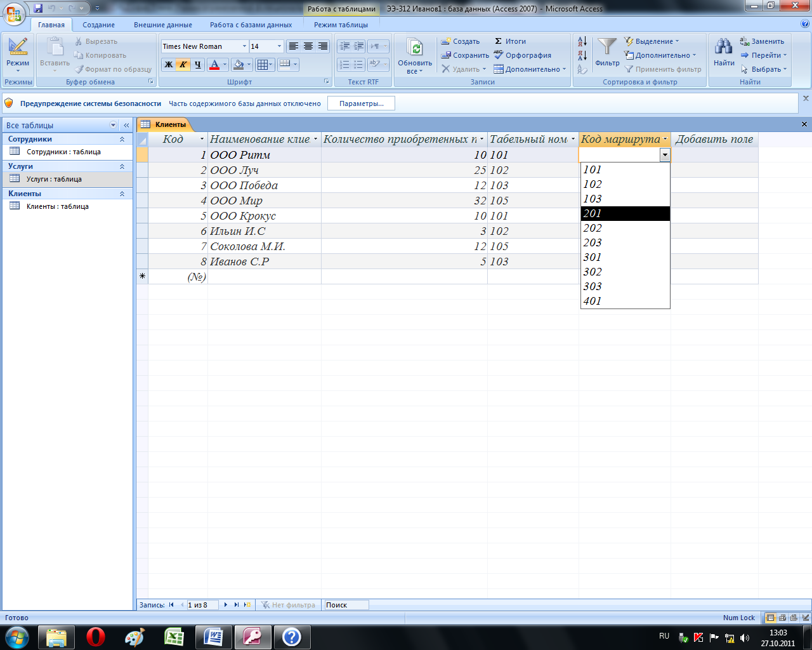The width and height of the screenshot is (812, 650).
Task: Click Обновить все refresh icon
Action: [x=415, y=56]
